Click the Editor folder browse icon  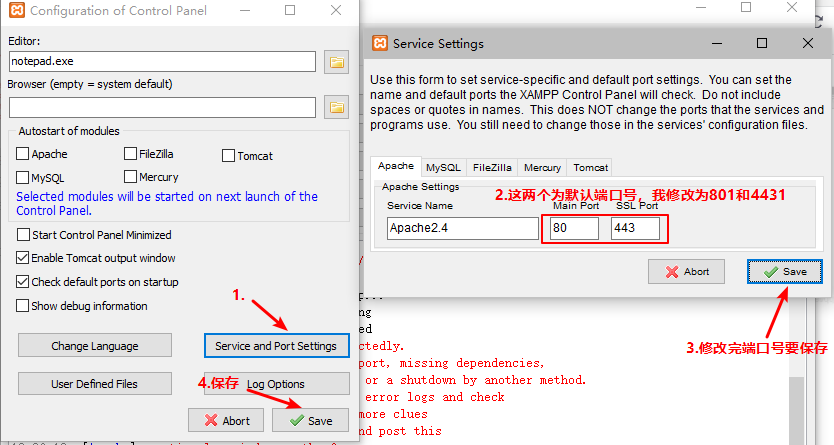coord(336,62)
